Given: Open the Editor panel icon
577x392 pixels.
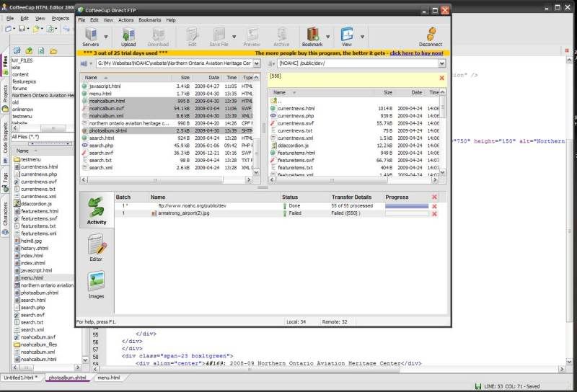Looking at the screenshot, I should (x=97, y=247).
